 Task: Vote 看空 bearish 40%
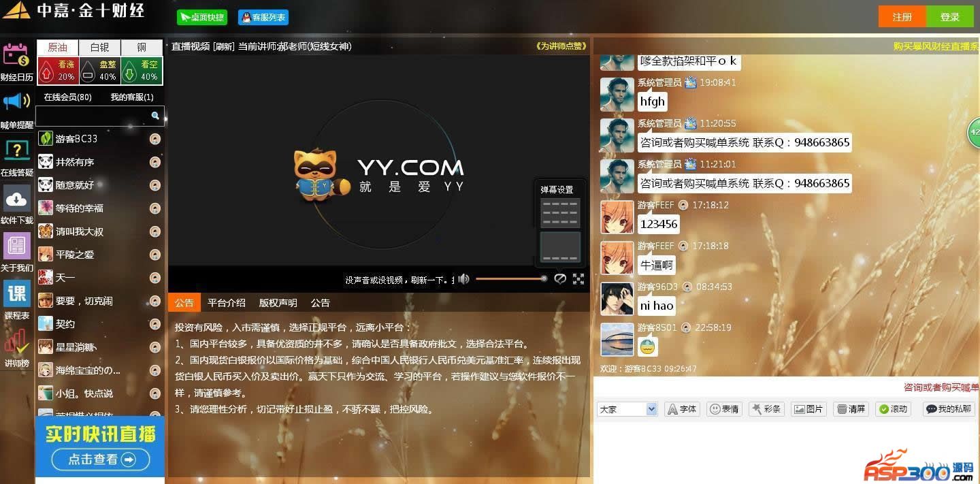click(x=142, y=71)
